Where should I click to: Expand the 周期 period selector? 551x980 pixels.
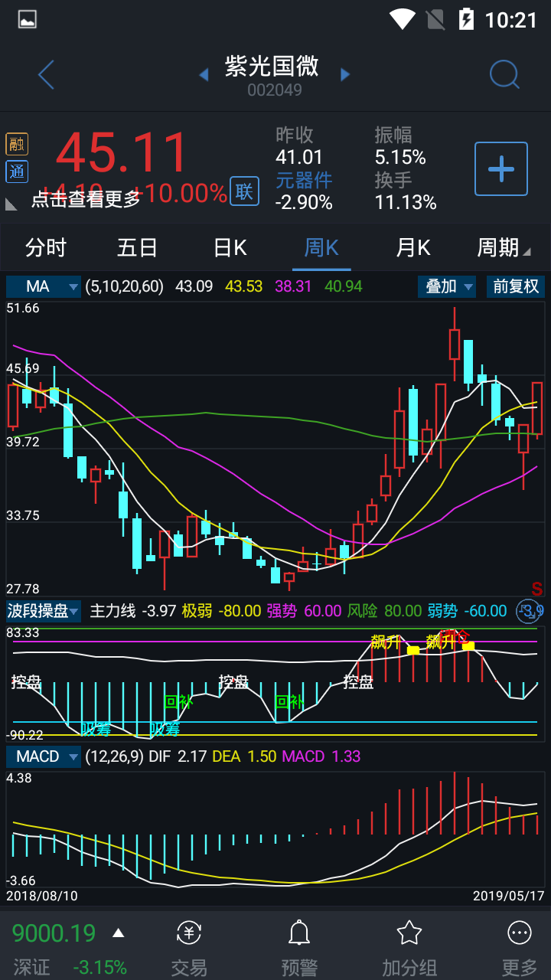[x=504, y=247]
